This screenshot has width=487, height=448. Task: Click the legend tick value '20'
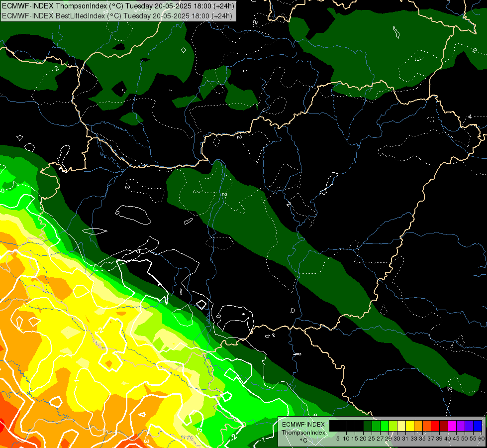pos(363,439)
